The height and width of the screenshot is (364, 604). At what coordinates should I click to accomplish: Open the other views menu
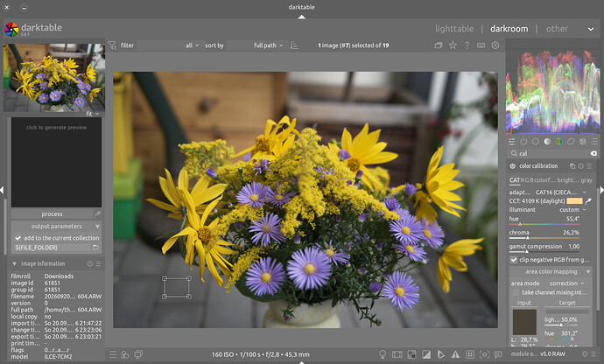pos(557,29)
